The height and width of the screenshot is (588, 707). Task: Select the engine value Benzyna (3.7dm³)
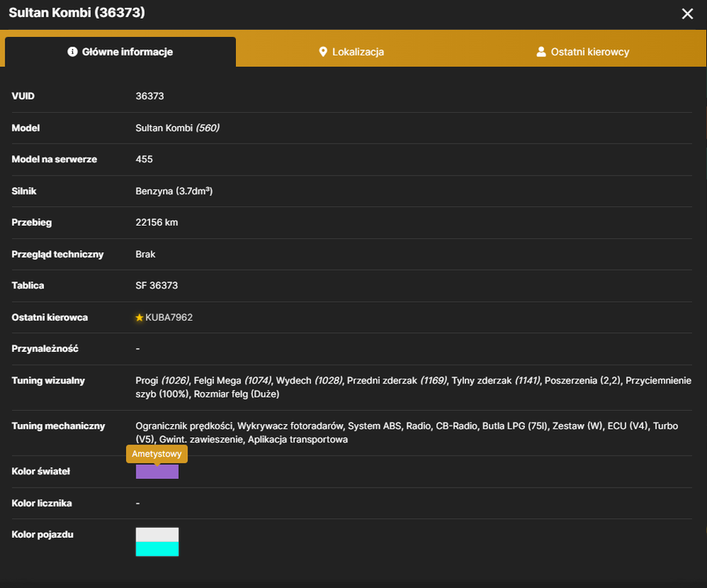(x=173, y=191)
